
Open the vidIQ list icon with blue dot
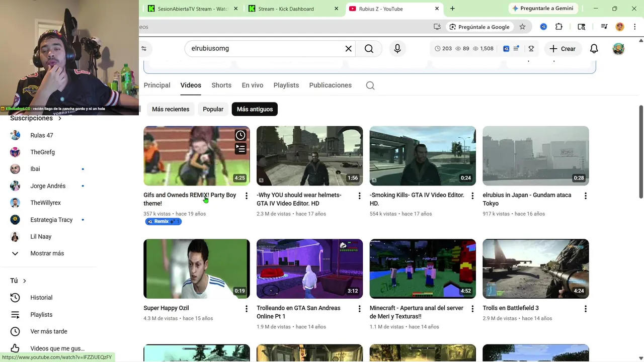517,49
